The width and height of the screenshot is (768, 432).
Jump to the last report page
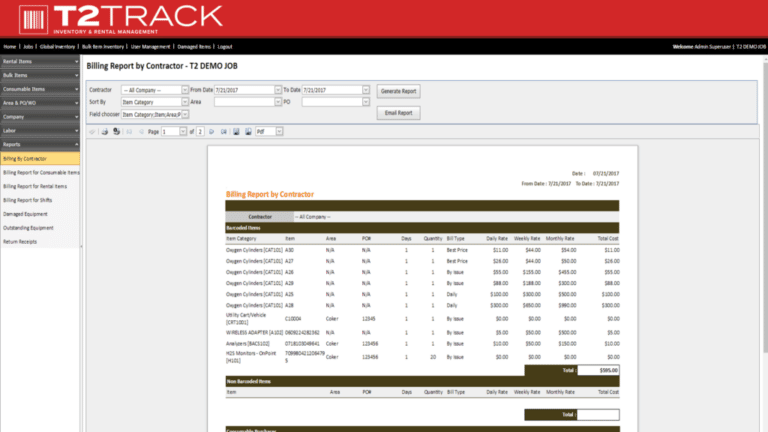tap(223, 131)
